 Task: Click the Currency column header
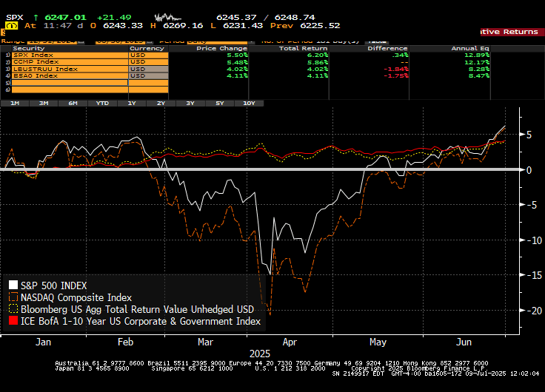(x=147, y=48)
